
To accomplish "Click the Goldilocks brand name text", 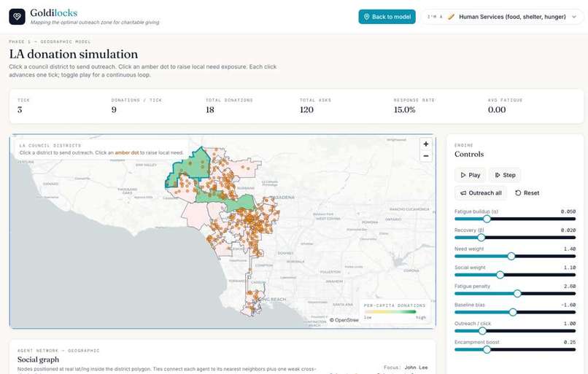I will point(54,12).
